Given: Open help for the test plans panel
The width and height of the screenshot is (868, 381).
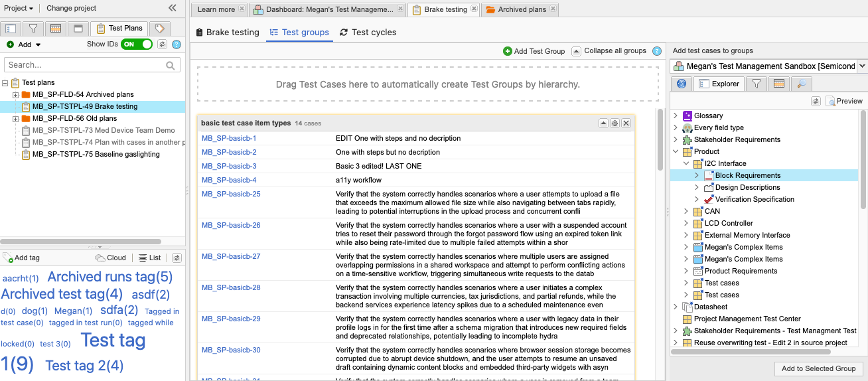Looking at the screenshot, I should coord(177,44).
